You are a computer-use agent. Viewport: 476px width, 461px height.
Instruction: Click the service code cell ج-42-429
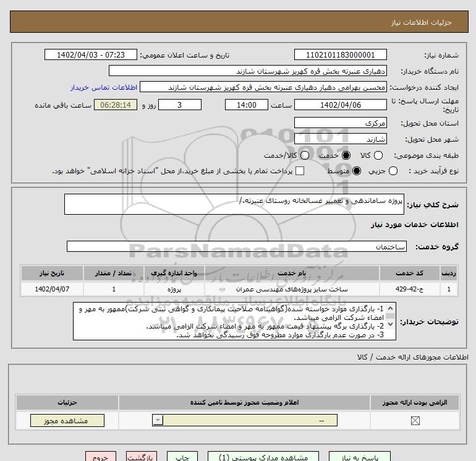(409, 289)
